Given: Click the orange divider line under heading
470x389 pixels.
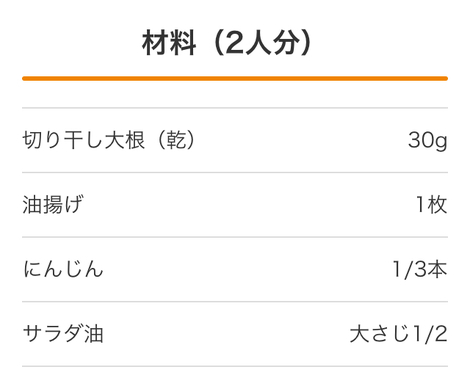Looking at the screenshot, I should pyautogui.click(x=235, y=79).
